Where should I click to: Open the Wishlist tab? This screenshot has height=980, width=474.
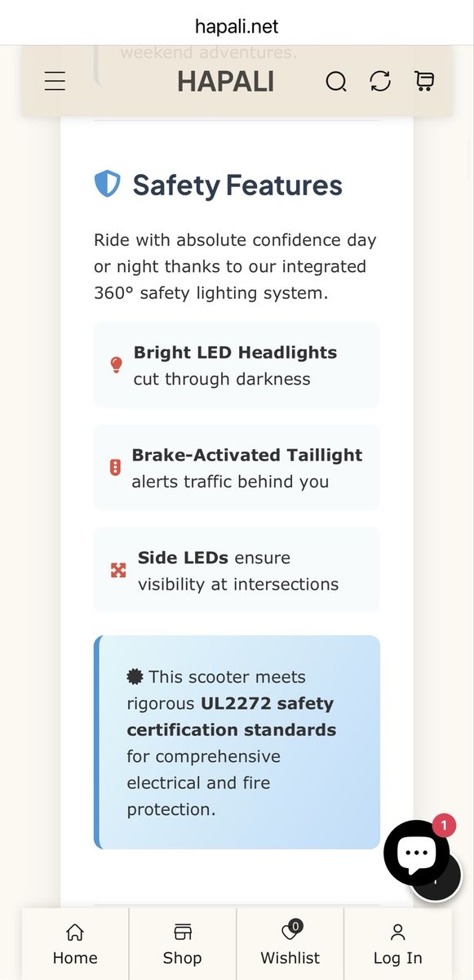coord(290,944)
